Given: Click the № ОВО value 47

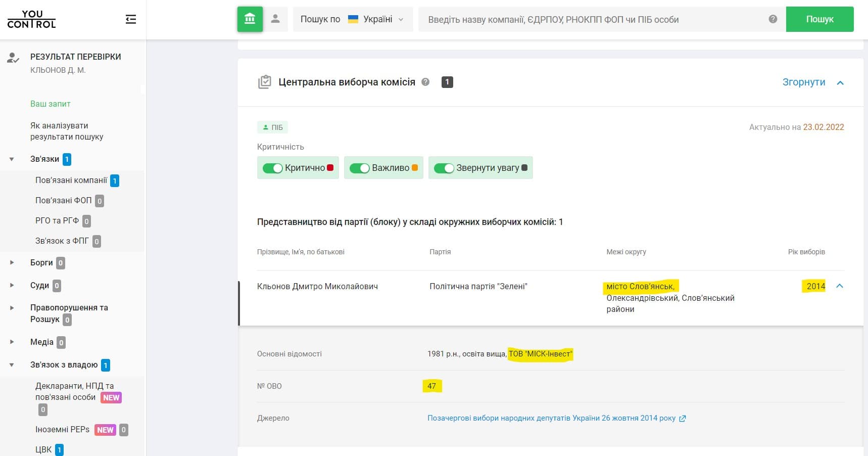Looking at the screenshot, I should pyautogui.click(x=431, y=386).
